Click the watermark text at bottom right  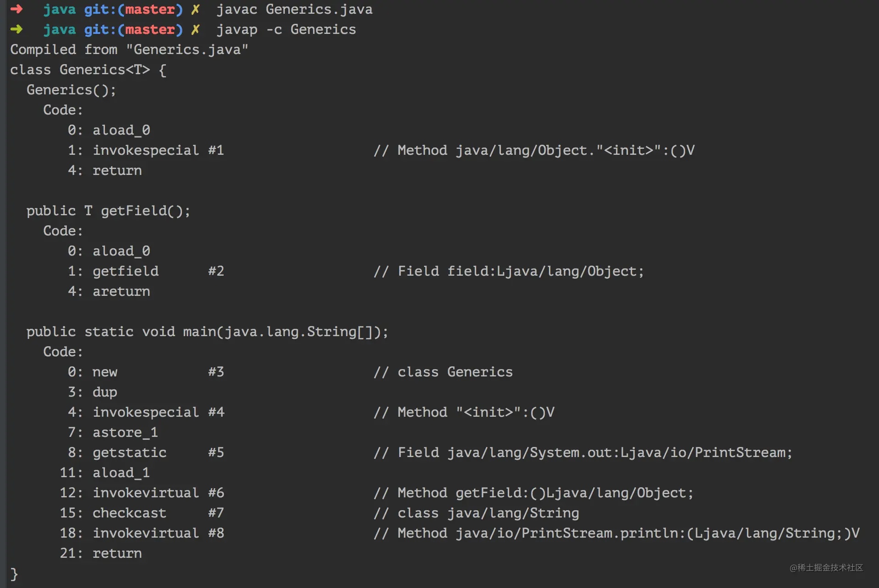[x=826, y=567]
